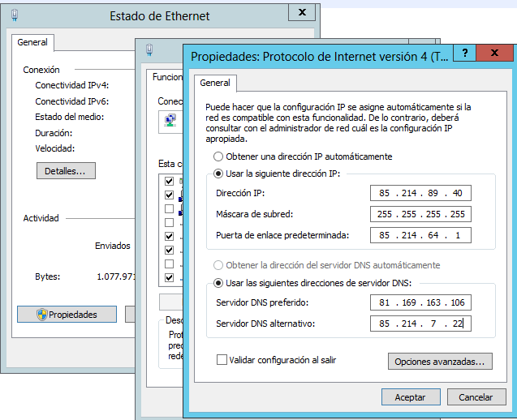The width and height of the screenshot is (517, 420).
Task: Click Detalles button in Ethernet status
Action: click(x=66, y=170)
